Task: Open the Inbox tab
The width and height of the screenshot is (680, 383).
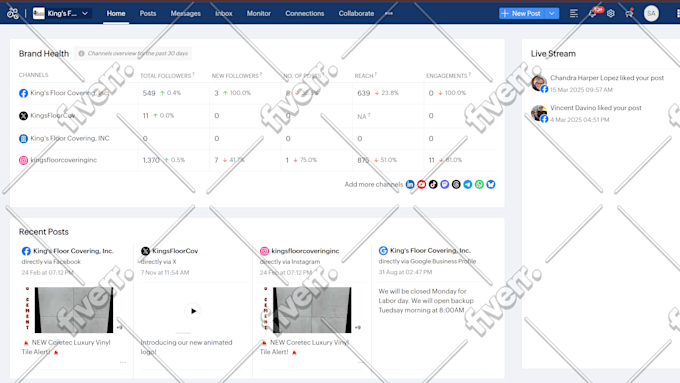Action: (x=224, y=13)
